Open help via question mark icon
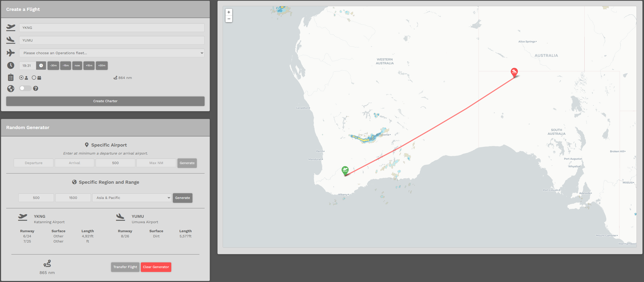The height and width of the screenshot is (282, 644). [36, 88]
